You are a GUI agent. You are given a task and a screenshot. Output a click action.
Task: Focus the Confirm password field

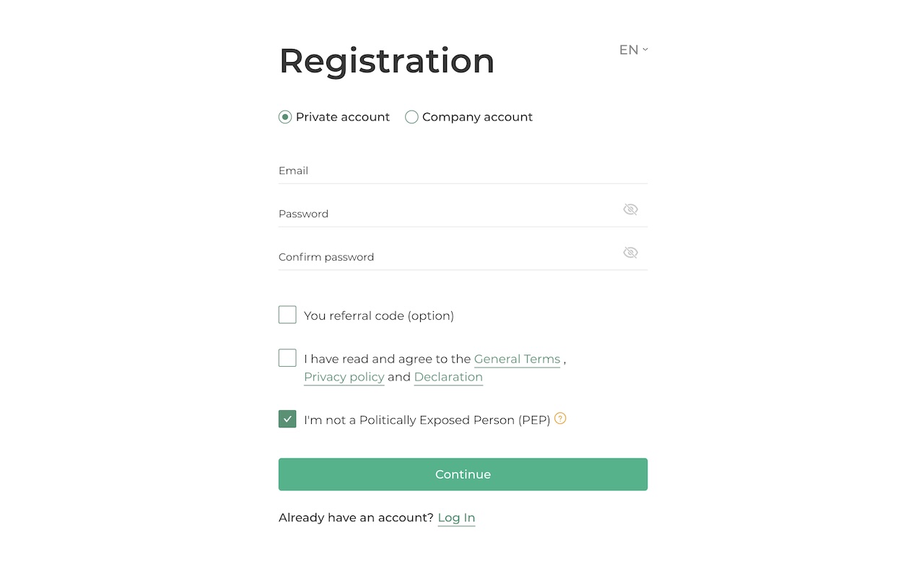coord(448,257)
